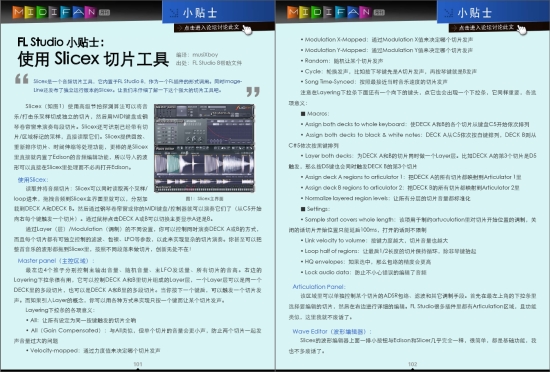Click the opening quotation mark graphic
This screenshot has height=372, width=550.
click(x=22, y=79)
